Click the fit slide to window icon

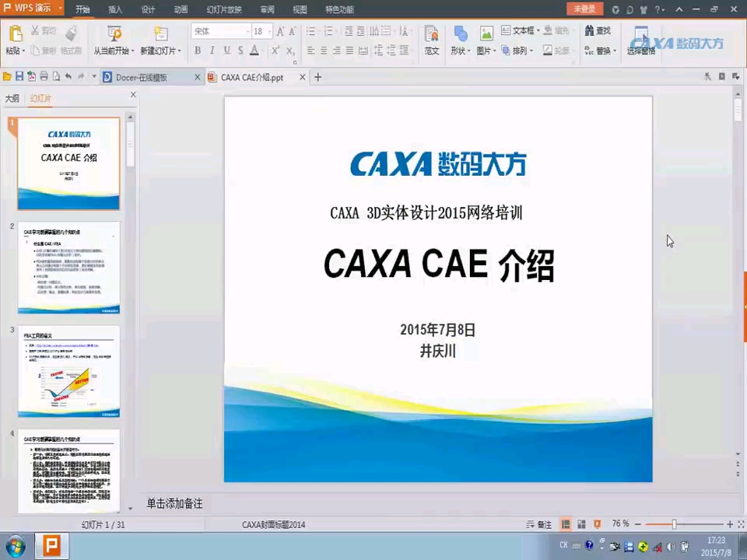pyautogui.click(x=741, y=524)
